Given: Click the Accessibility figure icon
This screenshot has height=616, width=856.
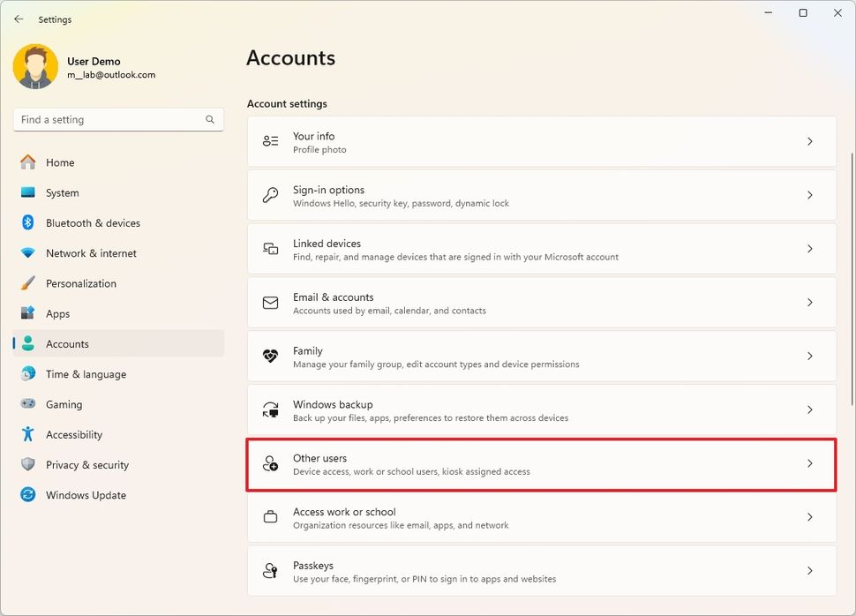Looking at the screenshot, I should 28,434.
